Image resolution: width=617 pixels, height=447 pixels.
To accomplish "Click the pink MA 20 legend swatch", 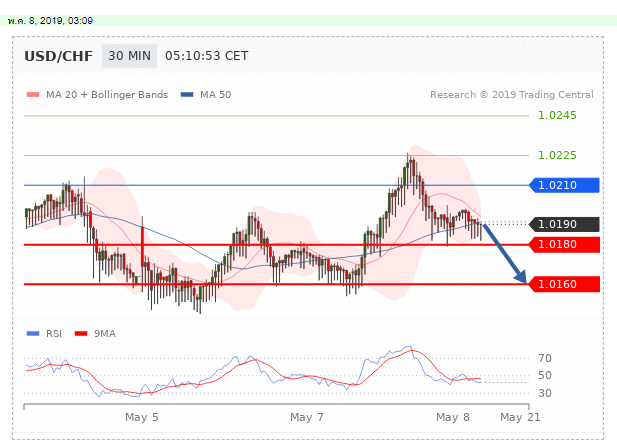I will click(x=33, y=94).
